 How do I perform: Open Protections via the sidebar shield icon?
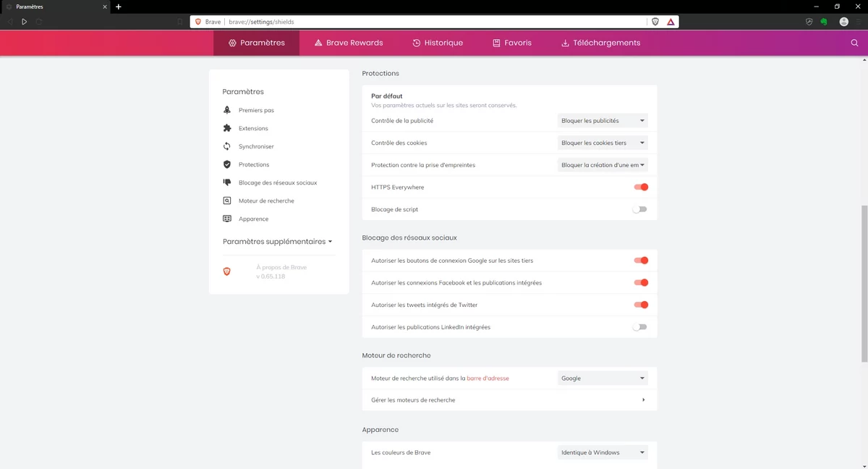[227, 164]
